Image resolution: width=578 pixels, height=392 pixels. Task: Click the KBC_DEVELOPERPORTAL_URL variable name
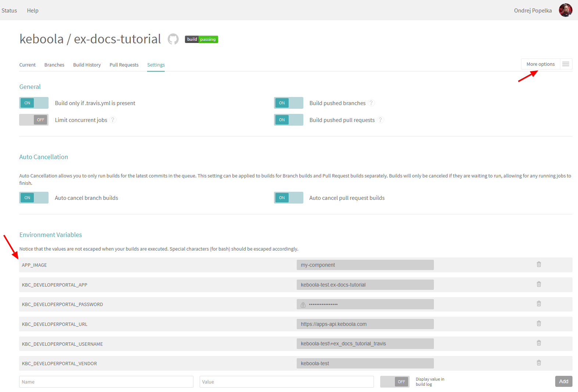pyautogui.click(x=54, y=324)
